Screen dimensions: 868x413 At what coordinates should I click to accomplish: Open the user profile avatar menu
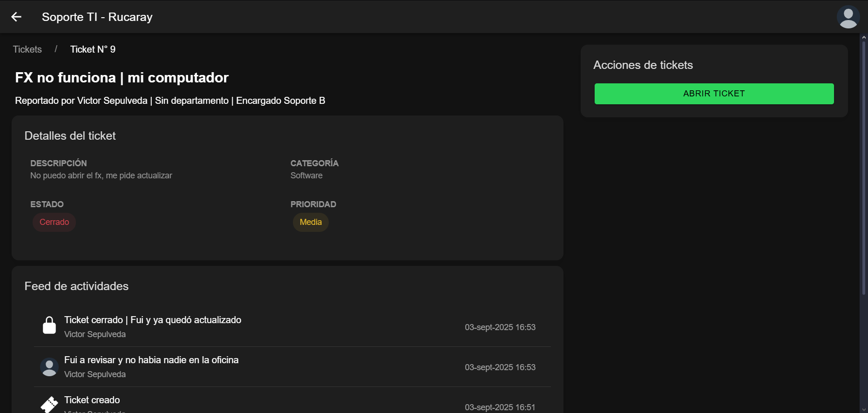pyautogui.click(x=848, y=17)
